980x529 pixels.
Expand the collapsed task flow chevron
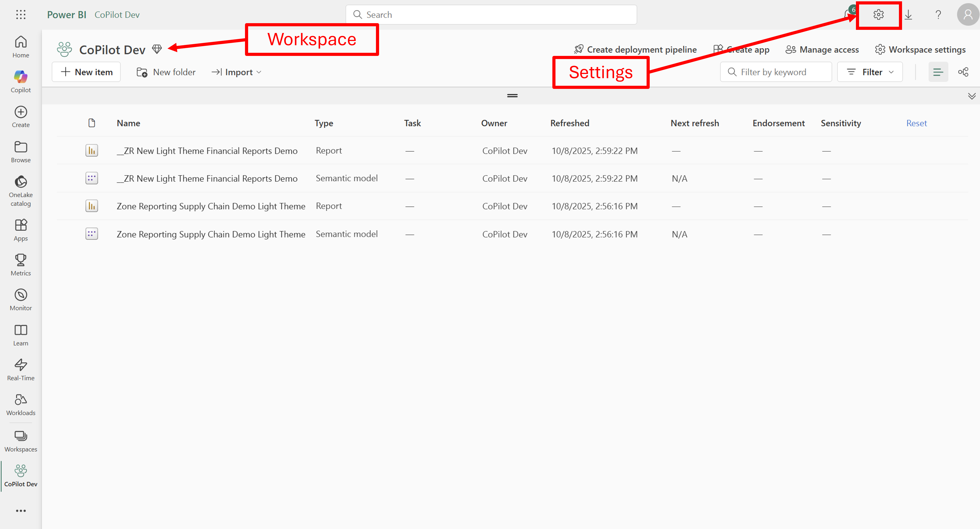point(972,96)
